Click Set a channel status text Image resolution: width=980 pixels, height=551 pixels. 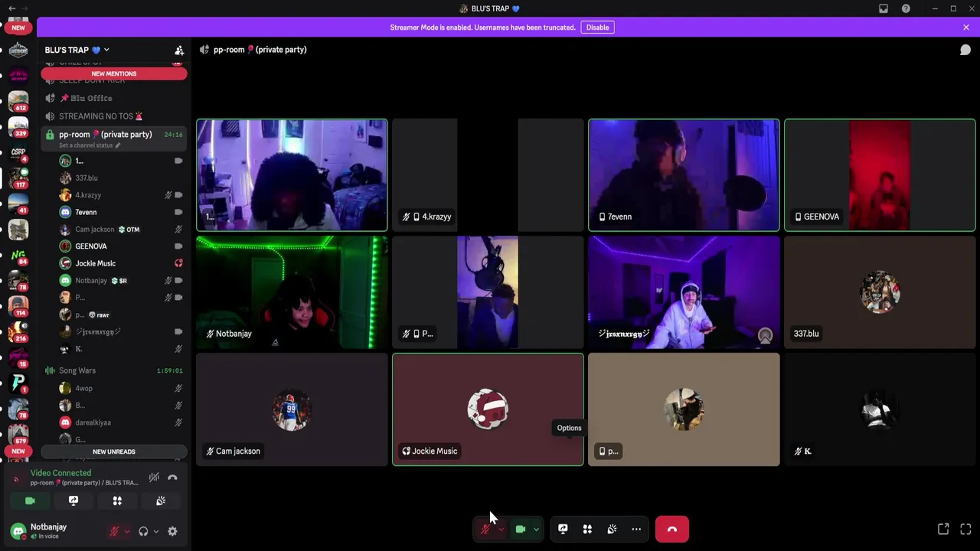[85, 145]
